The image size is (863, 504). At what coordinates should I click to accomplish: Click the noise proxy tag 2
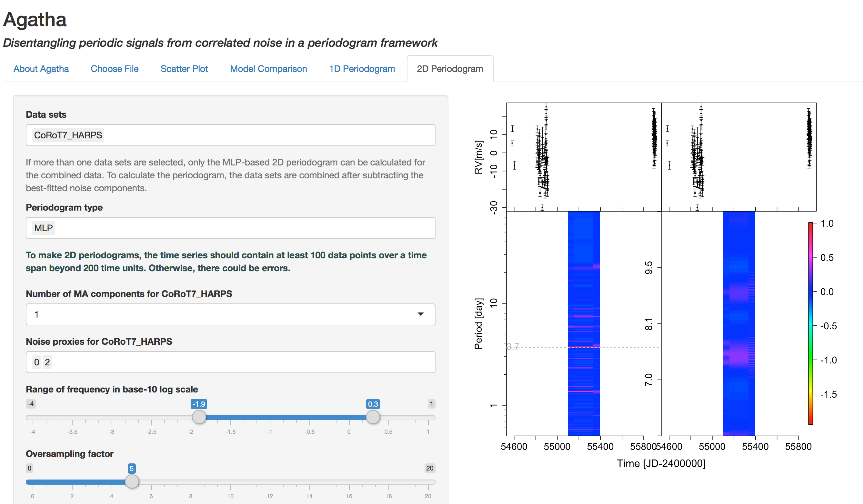[x=47, y=362]
